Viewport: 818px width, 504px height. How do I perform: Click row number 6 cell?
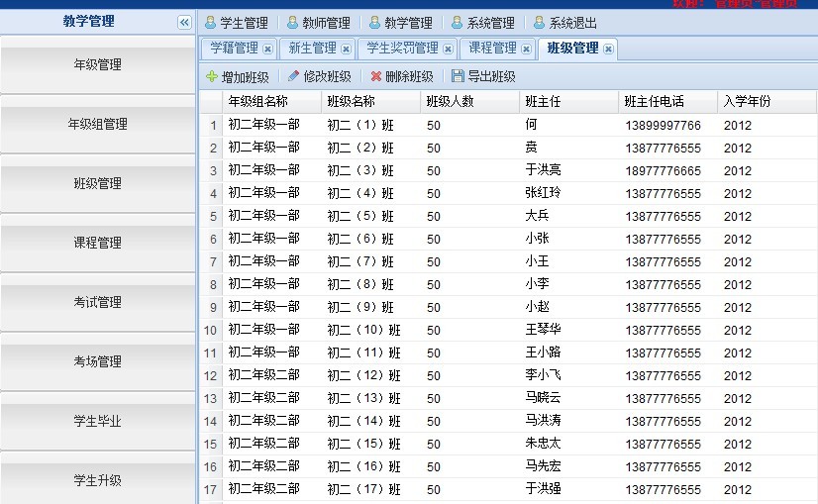(211, 239)
